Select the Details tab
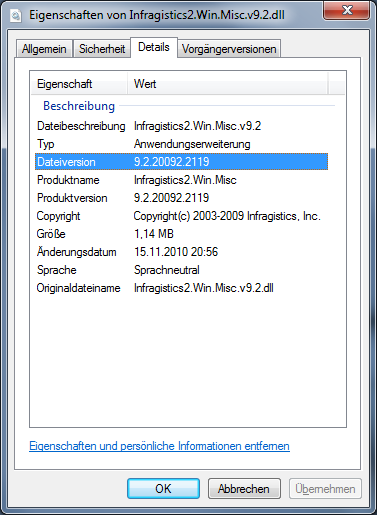Viewport: 377px width, 515px height. 154,47
